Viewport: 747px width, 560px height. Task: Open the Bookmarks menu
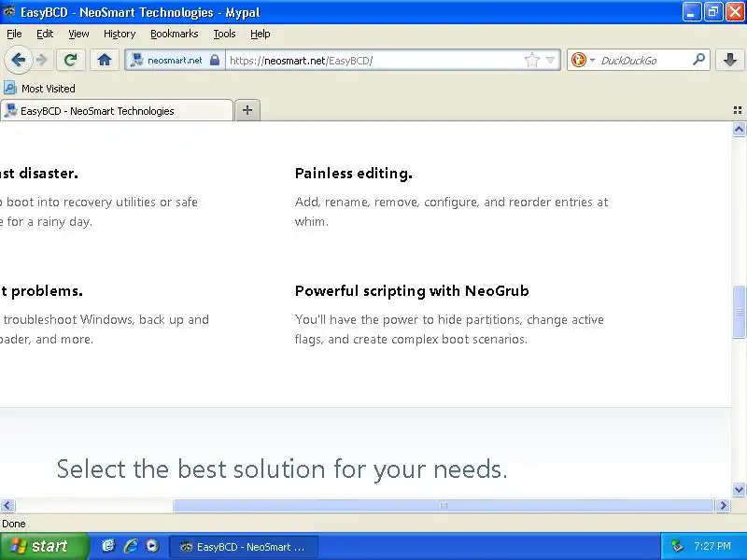(175, 34)
